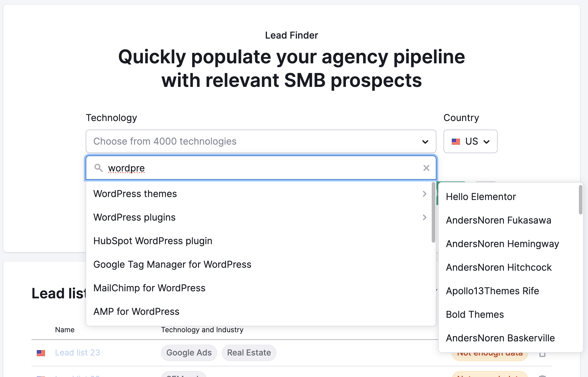This screenshot has width=588, height=377.
Task: Select AndersNoren Hemingway theme option
Action: pyautogui.click(x=502, y=244)
